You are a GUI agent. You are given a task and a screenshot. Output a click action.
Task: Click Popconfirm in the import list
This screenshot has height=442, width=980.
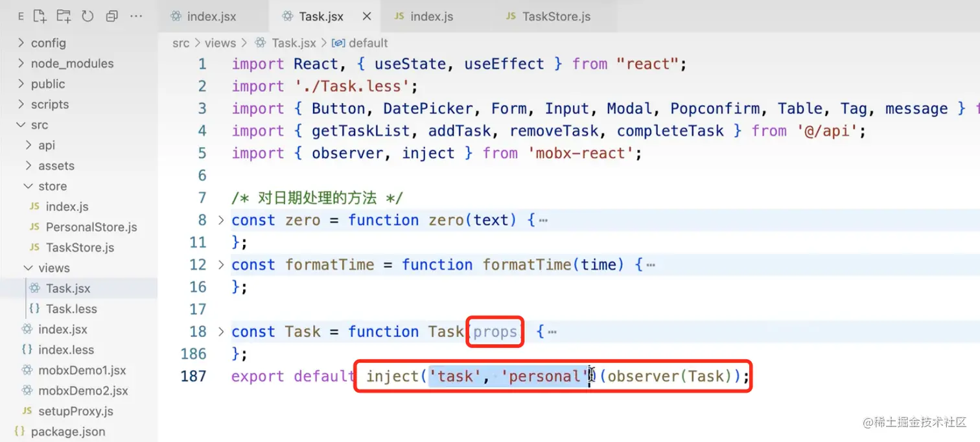pyautogui.click(x=715, y=108)
